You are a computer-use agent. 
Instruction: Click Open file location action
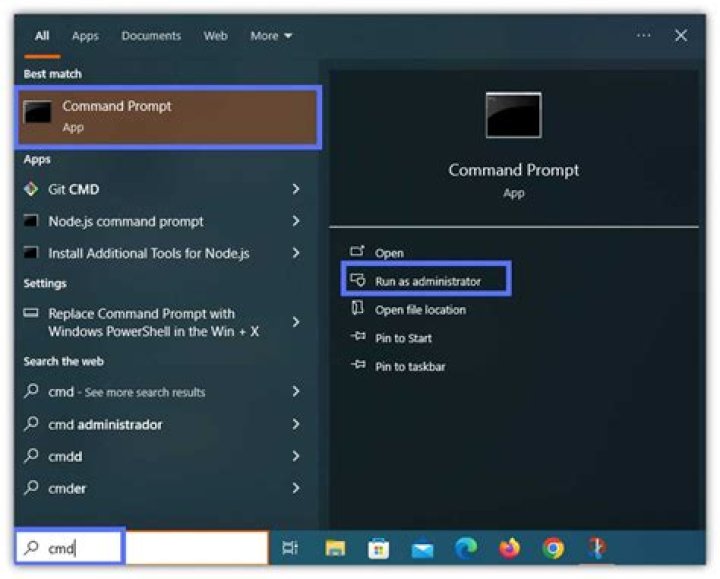(x=420, y=310)
